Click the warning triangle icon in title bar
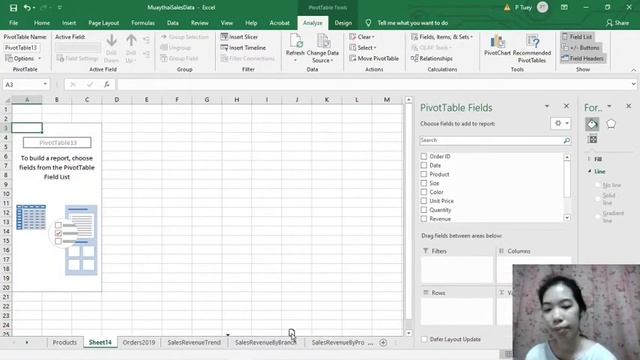 pos(507,7)
